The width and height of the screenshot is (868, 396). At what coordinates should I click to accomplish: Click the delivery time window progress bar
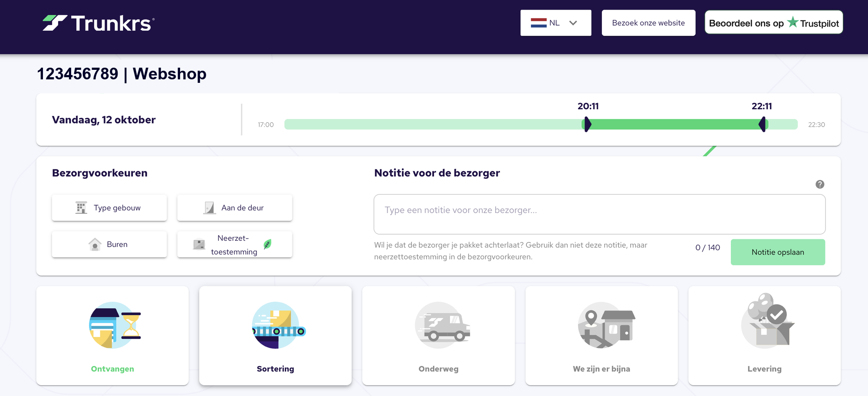[x=541, y=124]
